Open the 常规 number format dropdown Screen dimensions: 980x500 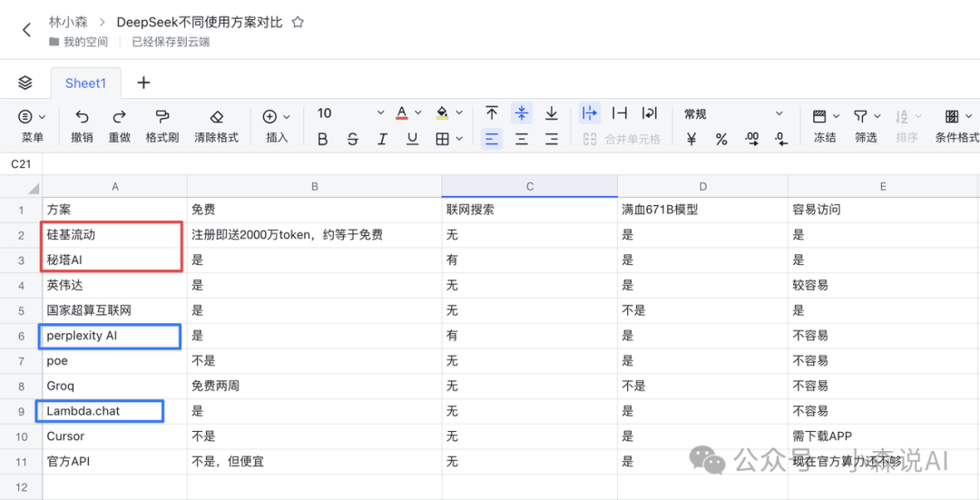tap(733, 113)
